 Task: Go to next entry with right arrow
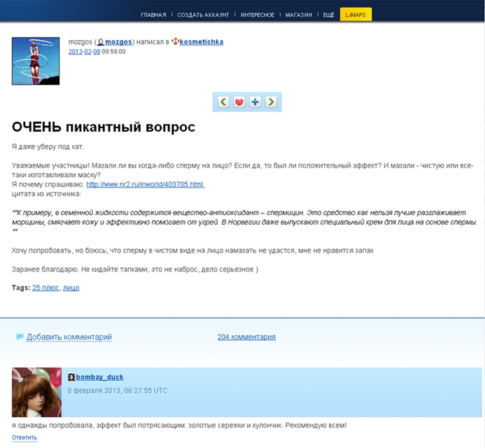point(271,101)
